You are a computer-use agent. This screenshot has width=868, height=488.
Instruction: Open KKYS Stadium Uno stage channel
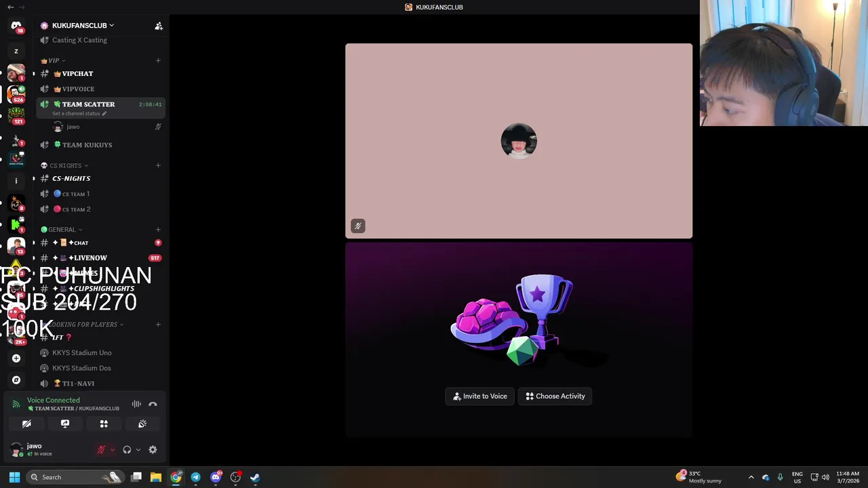(x=101, y=352)
